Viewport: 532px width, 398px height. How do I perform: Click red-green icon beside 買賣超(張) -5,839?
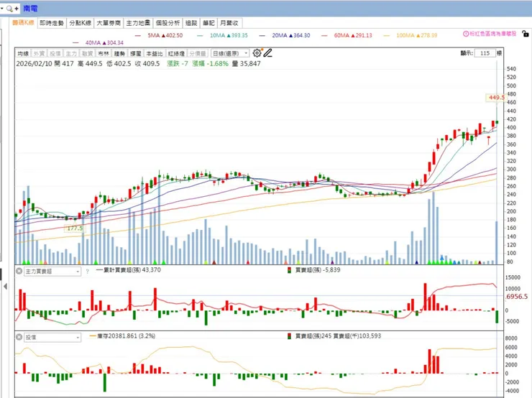click(x=289, y=270)
